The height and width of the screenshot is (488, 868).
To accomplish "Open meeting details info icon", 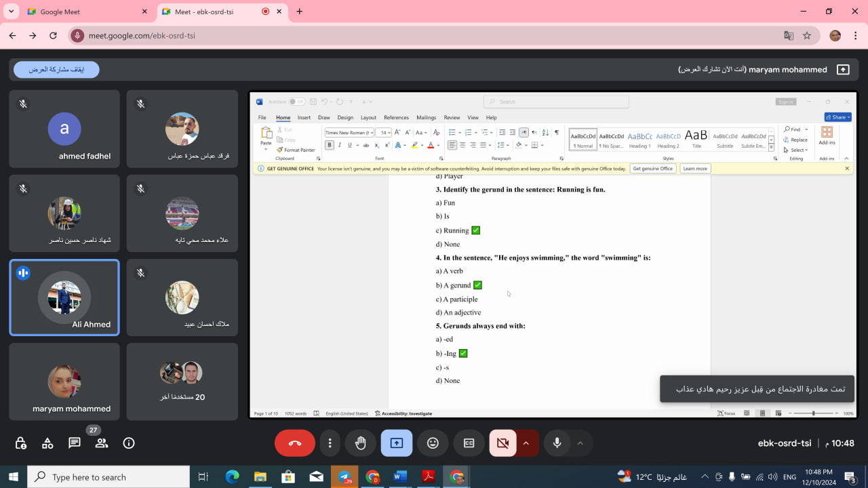I will point(129,443).
